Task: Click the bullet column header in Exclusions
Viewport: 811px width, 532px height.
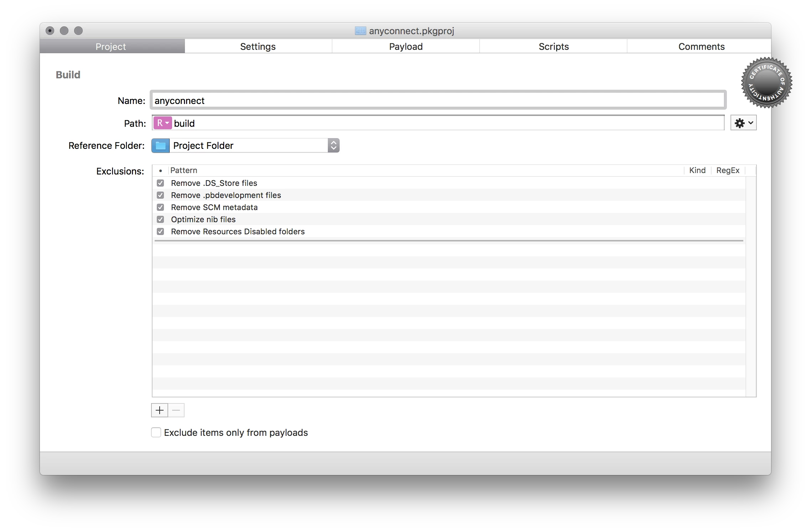Action: click(x=160, y=171)
